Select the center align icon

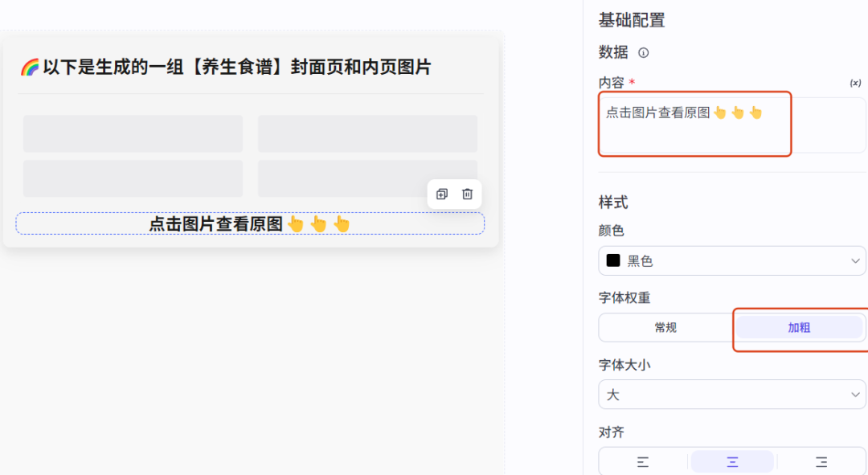pos(732,461)
